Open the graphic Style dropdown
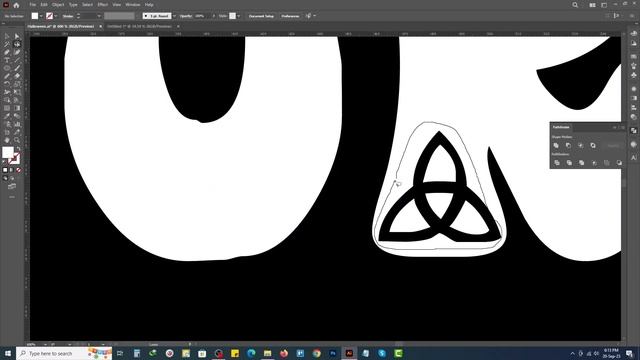Screen dimensions: 640x360 point(238,16)
